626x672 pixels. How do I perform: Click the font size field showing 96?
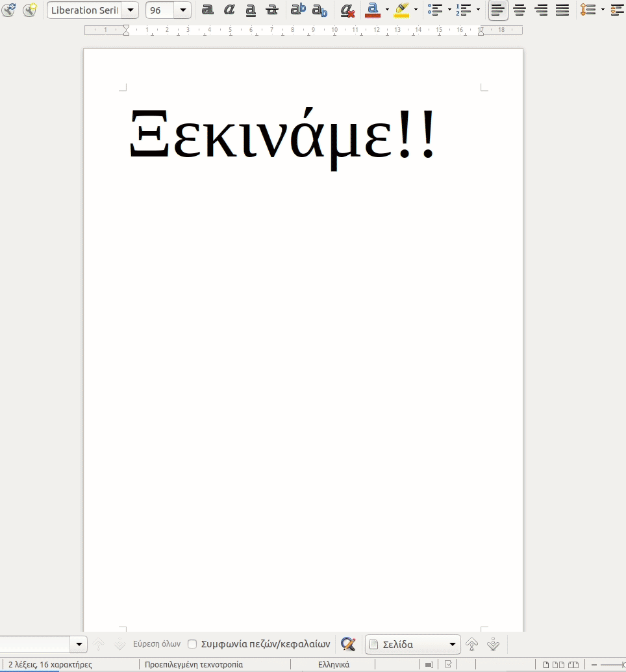[160, 10]
